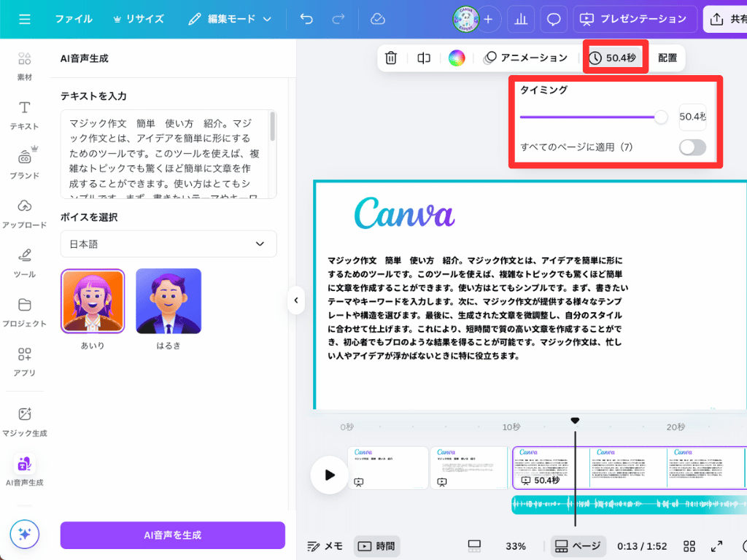The width and height of the screenshot is (747, 560).
Task: Click the split page icon
Action: click(x=424, y=58)
